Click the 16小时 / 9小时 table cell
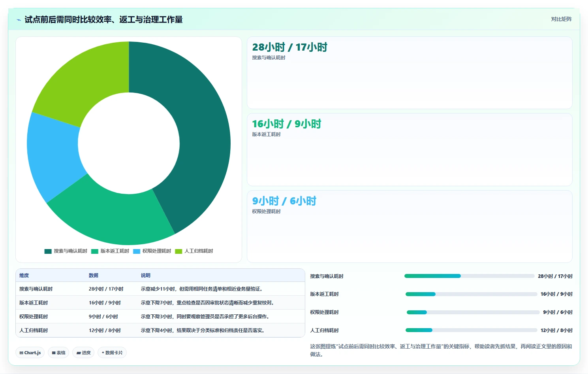The width and height of the screenshot is (588, 374). pyautogui.click(x=105, y=303)
